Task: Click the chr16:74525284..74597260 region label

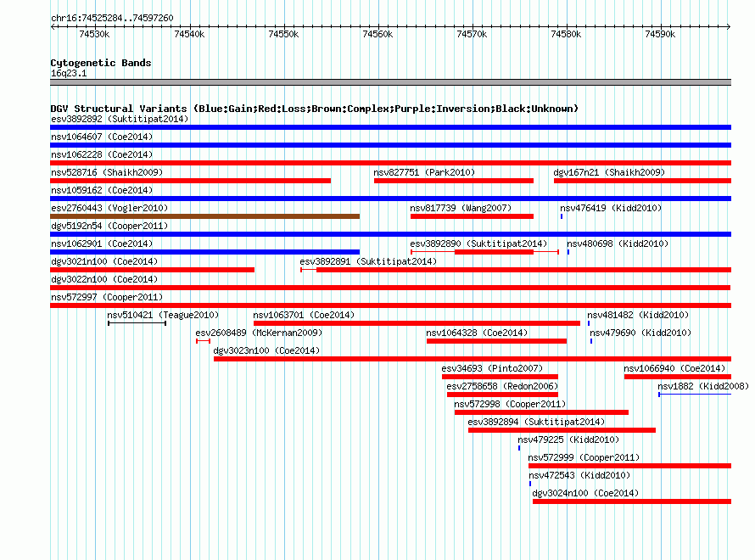Action: point(112,18)
